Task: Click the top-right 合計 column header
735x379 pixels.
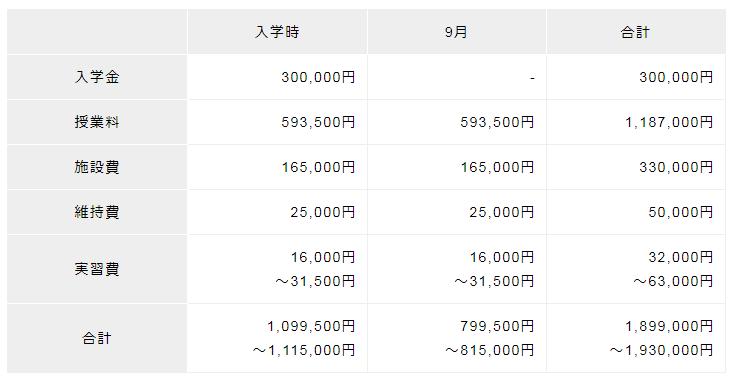Action: [636, 31]
